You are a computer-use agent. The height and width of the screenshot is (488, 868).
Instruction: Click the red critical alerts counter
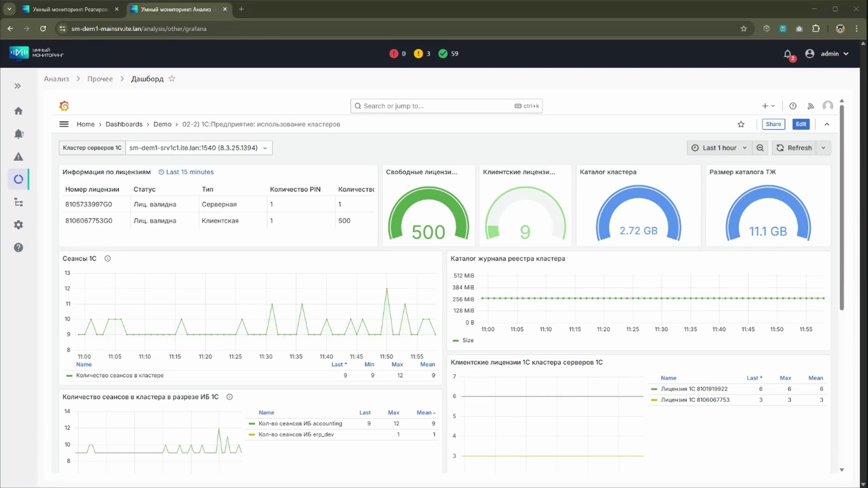[397, 54]
